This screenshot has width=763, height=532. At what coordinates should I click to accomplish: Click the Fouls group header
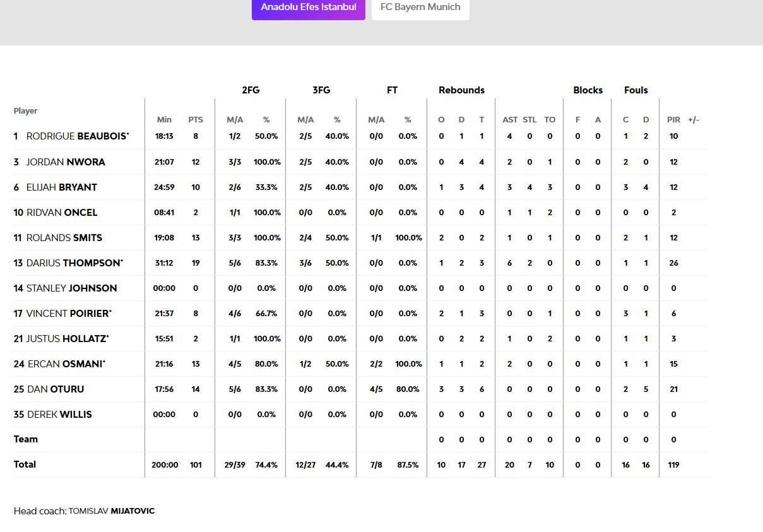pyautogui.click(x=636, y=90)
